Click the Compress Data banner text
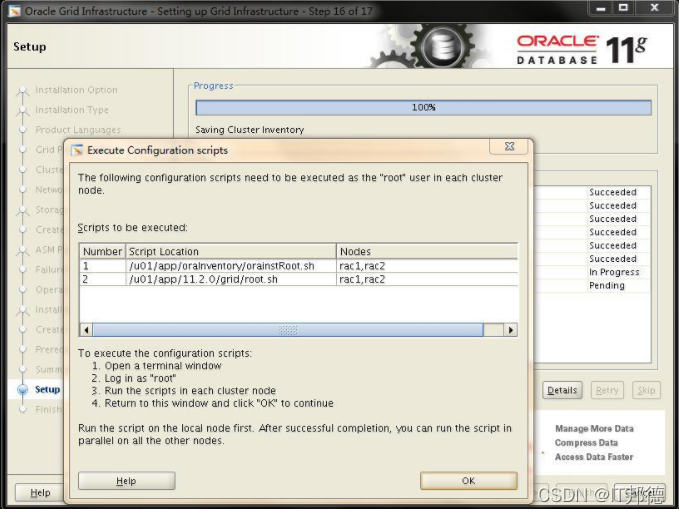Screen dimensions: 680x514 tap(586, 443)
